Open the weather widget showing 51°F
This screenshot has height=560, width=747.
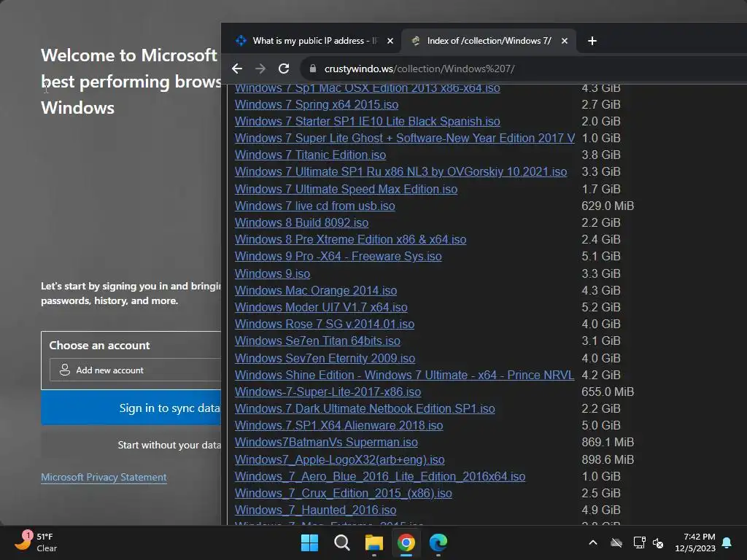36,542
